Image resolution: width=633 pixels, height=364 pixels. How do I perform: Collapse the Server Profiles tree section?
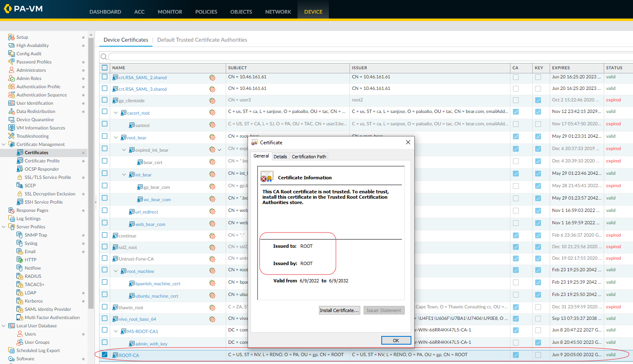tap(4, 227)
